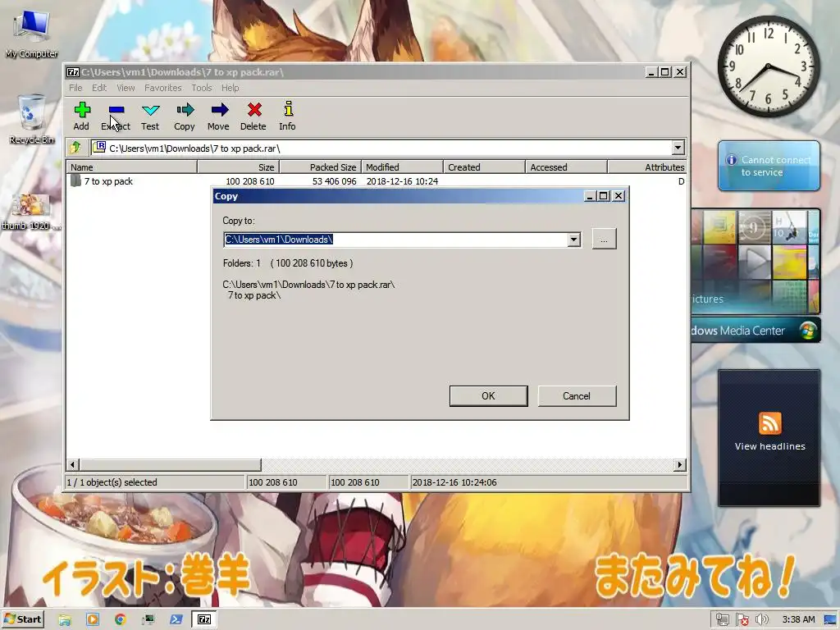
Task: Open the Tools menu
Action: point(202,88)
